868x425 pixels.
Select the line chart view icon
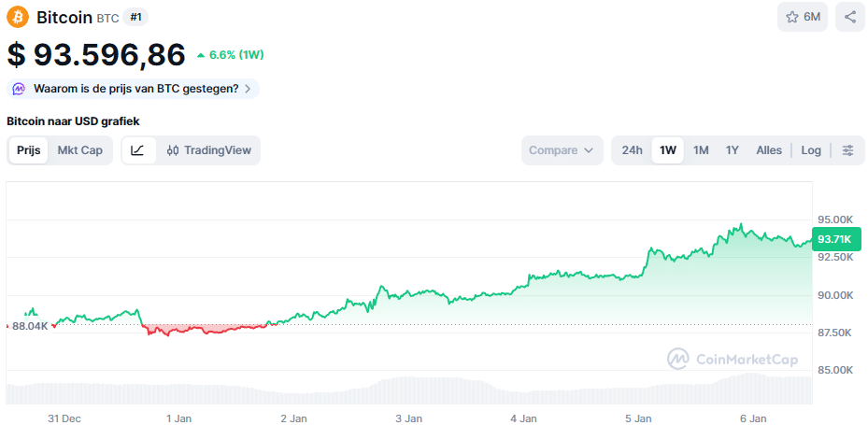(x=138, y=150)
